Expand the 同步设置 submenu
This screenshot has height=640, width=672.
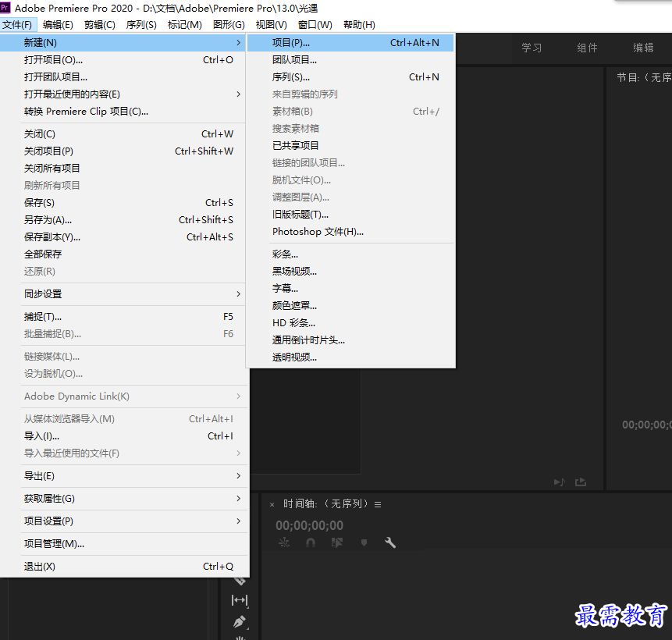(x=123, y=294)
